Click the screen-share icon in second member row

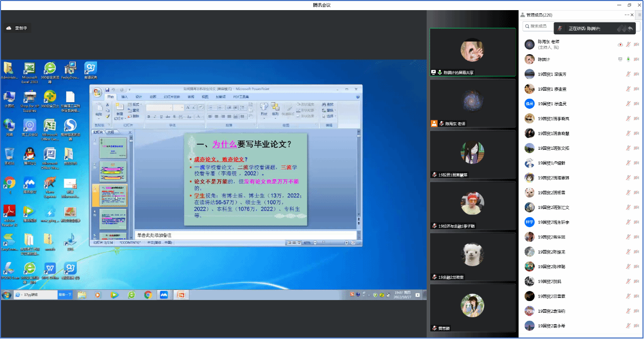coord(620,59)
